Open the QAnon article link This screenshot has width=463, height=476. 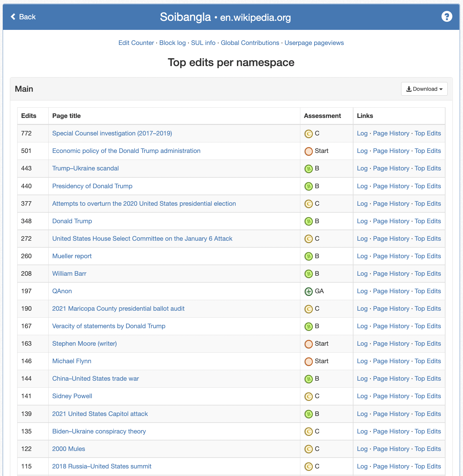[62, 291]
